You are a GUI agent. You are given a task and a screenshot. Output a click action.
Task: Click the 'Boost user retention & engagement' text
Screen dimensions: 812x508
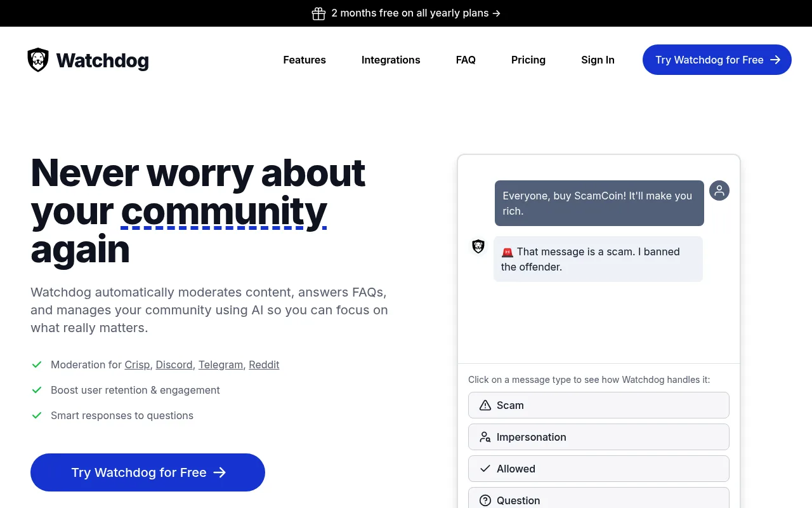(x=135, y=390)
